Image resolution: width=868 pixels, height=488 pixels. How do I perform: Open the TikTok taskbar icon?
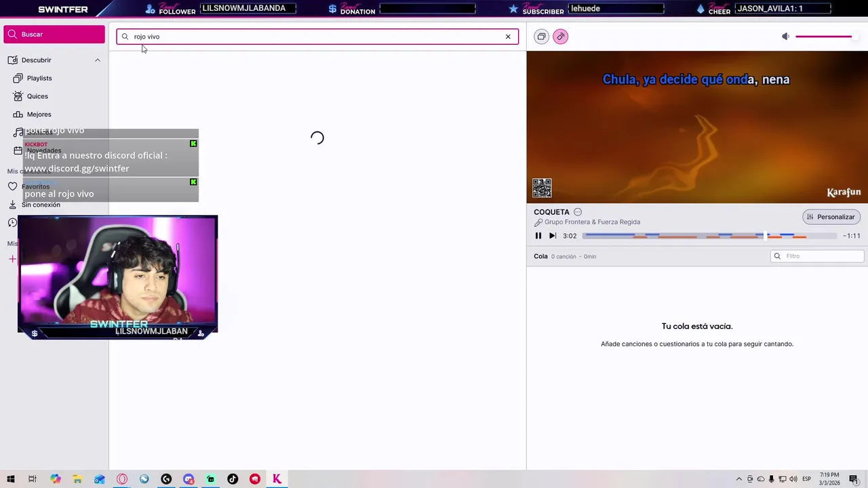233,479
